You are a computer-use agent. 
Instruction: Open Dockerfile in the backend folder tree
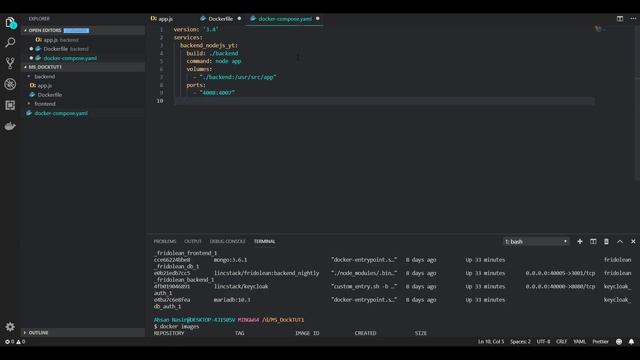coord(50,95)
